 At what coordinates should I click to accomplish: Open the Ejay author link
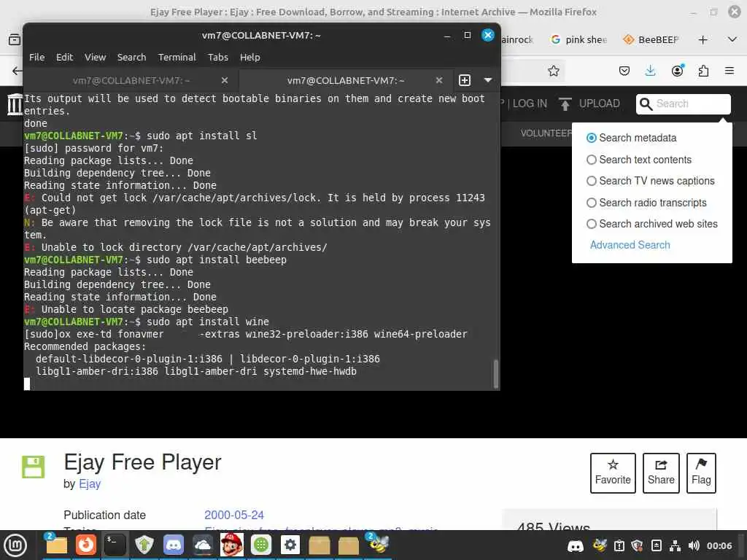(x=90, y=484)
